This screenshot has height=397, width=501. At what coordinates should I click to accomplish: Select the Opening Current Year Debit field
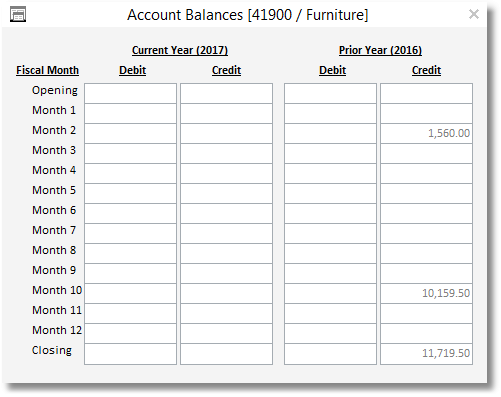[130, 93]
